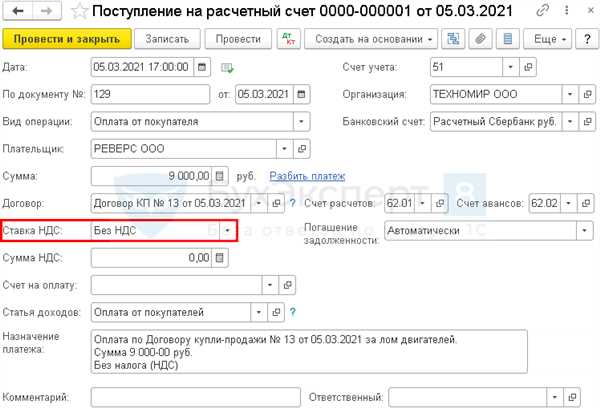Expand the Счет учета dropdown
This screenshot has width=600, height=412.
click(x=510, y=67)
